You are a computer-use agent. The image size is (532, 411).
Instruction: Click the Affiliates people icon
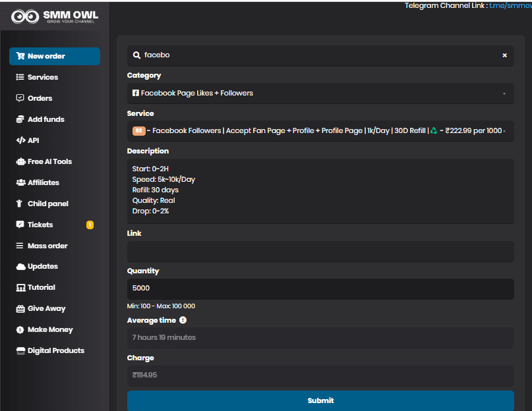[x=20, y=182]
